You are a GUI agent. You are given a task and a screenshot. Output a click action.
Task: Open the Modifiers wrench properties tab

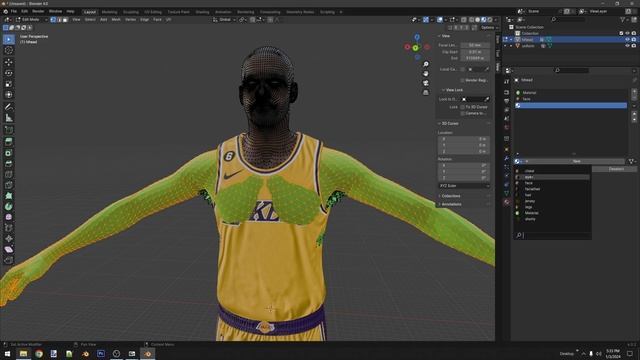coord(507,158)
